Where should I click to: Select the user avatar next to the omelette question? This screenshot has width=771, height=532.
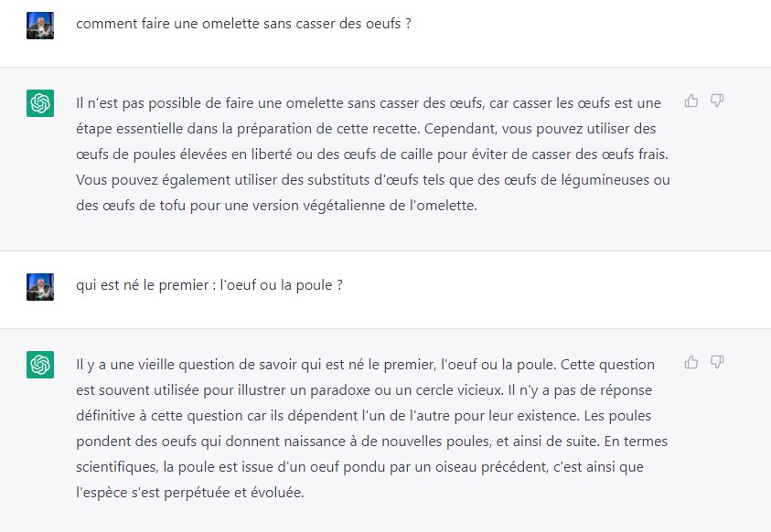[40, 26]
